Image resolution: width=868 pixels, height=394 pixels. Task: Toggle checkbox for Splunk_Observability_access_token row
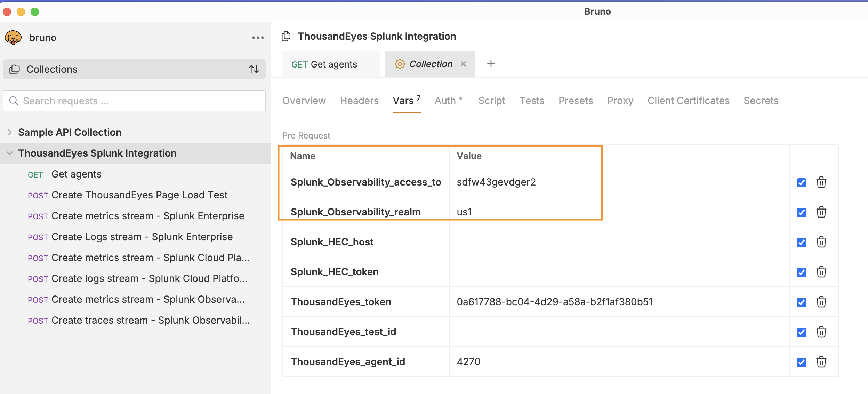tap(801, 182)
